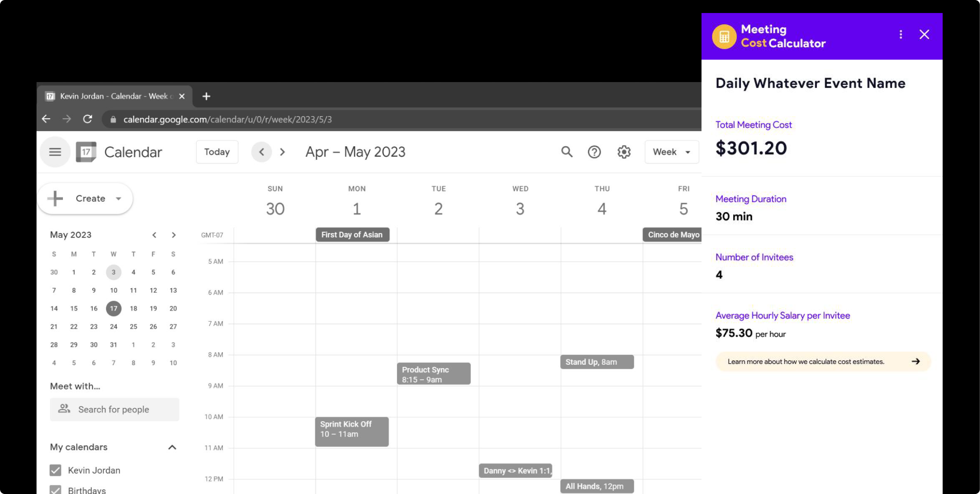This screenshot has width=980, height=494.
Task: Uncheck the Kevin Jordan calendar checkbox
Action: click(x=56, y=470)
